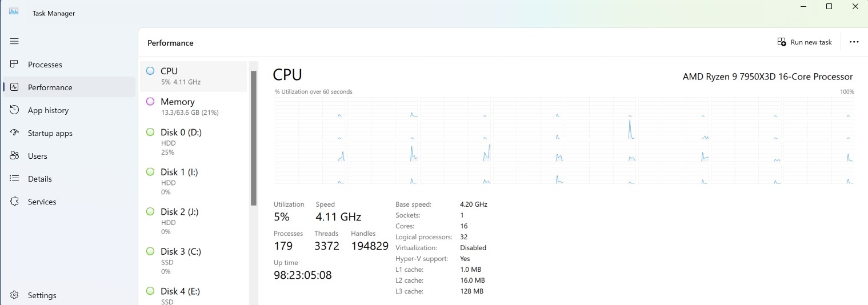Image resolution: width=868 pixels, height=305 pixels.
Task: Click the L2 cache value 16.0 MB
Action: [473, 280]
